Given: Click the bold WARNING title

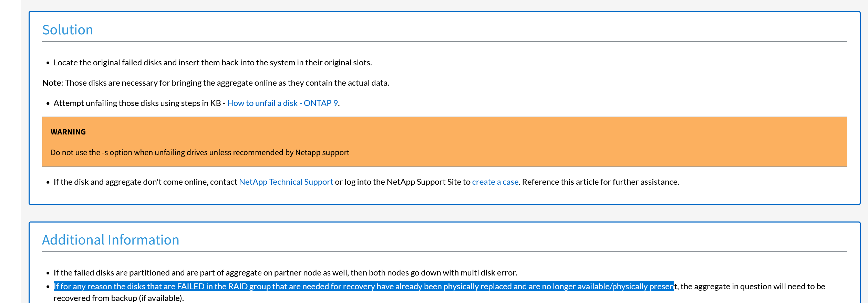Looking at the screenshot, I should coord(68,132).
